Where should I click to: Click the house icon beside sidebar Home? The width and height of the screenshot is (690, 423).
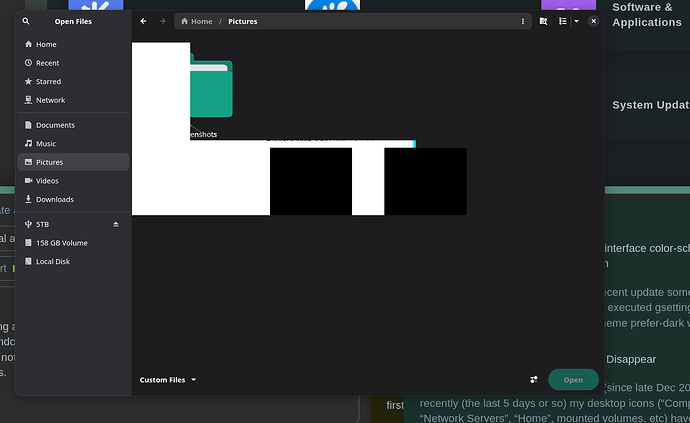coord(28,44)
